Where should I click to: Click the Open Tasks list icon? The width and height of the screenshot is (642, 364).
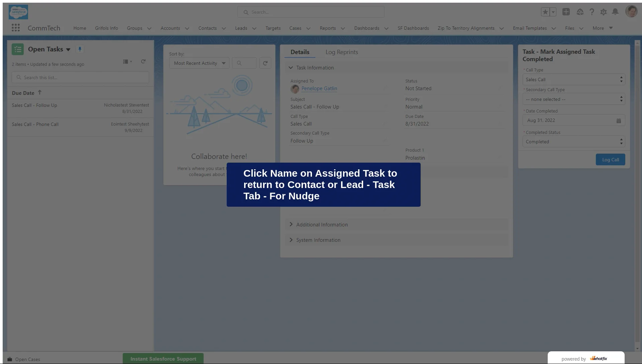pyautogui.click(x=18, y=49)
